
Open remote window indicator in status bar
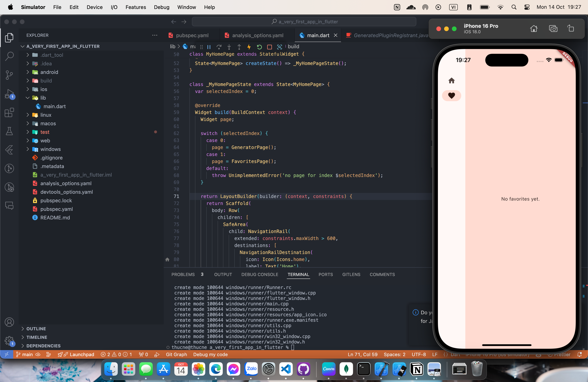[6, 354]
